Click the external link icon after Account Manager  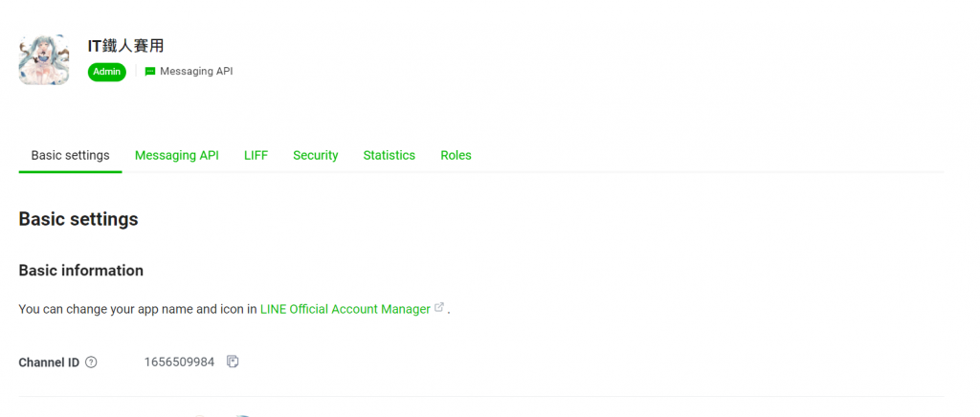[x=439, y=307]
